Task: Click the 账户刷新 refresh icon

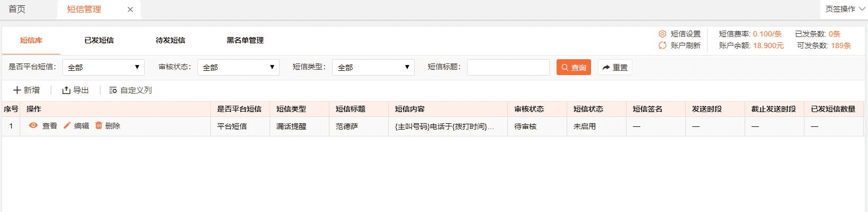Action: tap(663, 45)
